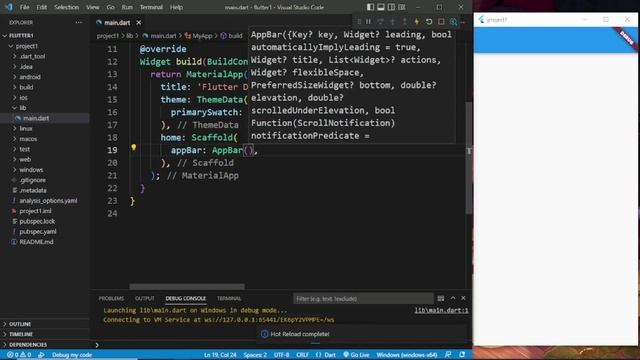This screenshot has height=360, width=640.
Task: Maximize panel with the chevron-up icon
Action: click(453, 298)
